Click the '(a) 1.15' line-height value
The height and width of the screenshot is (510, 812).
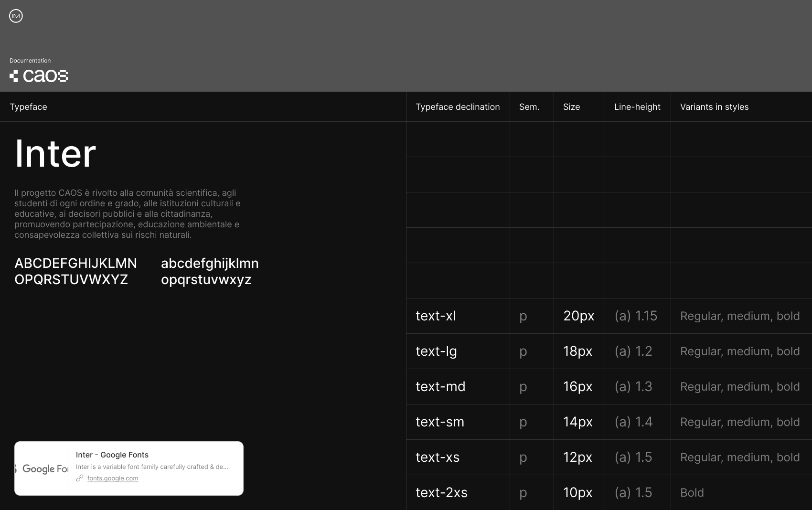tap(636, 316)
